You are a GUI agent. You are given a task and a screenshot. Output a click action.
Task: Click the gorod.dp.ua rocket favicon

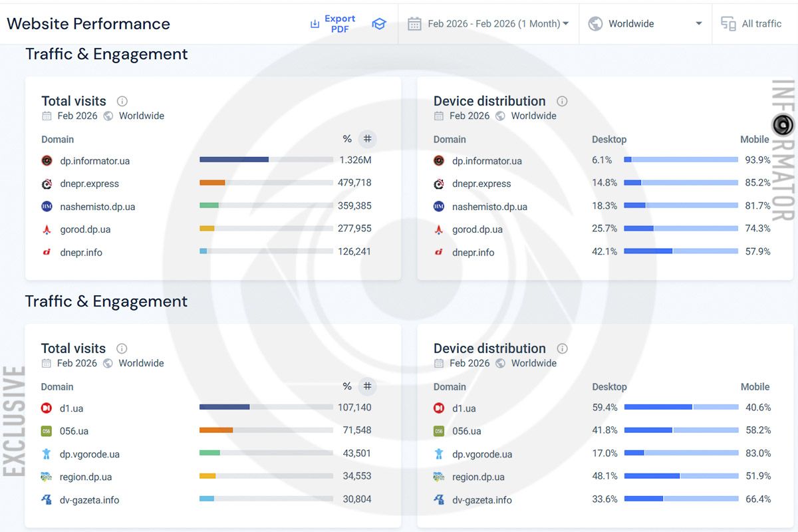tap(47, 229)
